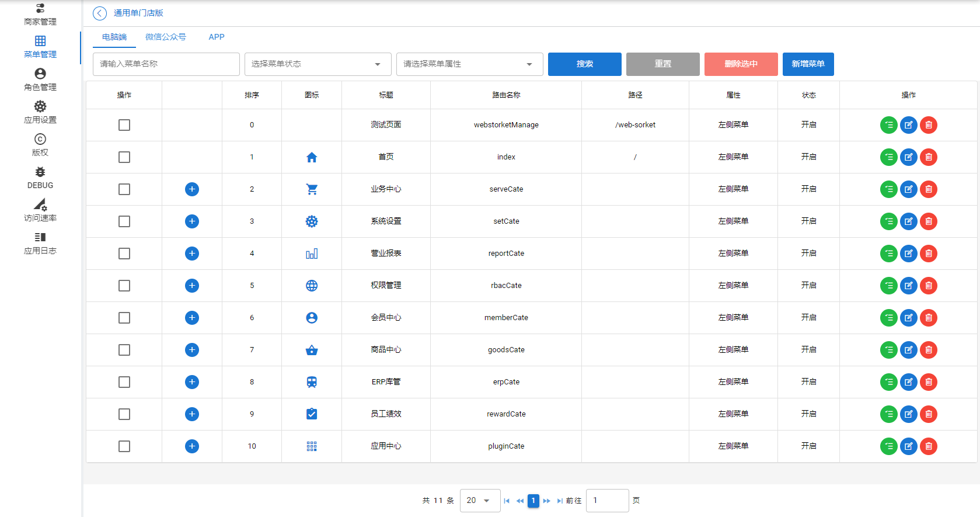The width and height of the screenshot is (980, 517).
Task: Select page 1 in the pagination
Action: click(533, 501)
